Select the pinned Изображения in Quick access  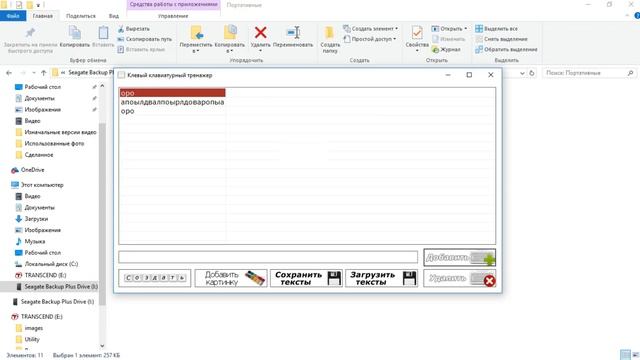pos(42,110)
